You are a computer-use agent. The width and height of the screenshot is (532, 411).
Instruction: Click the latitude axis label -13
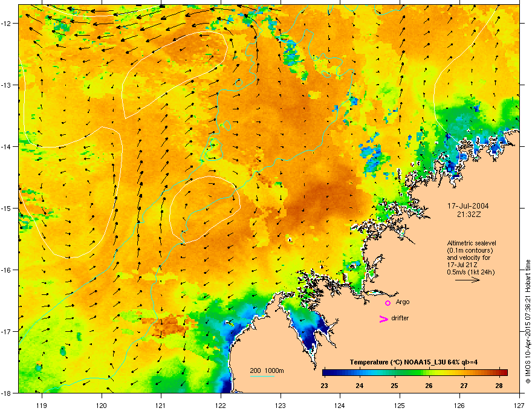click(7, 85)
